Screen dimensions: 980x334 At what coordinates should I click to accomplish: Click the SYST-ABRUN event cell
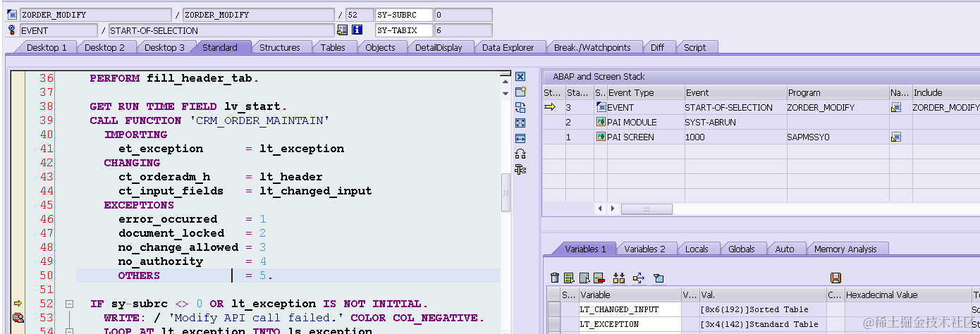pos(735,123)
